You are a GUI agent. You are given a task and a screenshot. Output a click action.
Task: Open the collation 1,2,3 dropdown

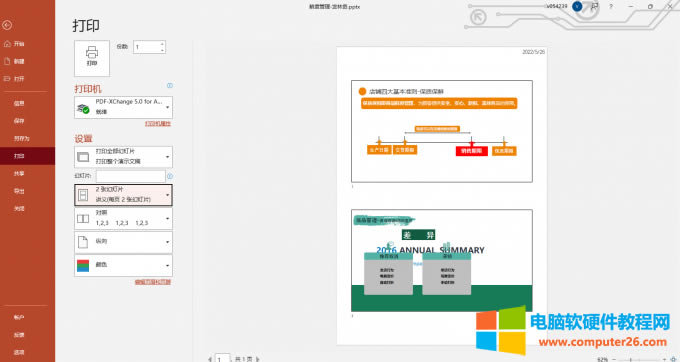pos(124,218)
